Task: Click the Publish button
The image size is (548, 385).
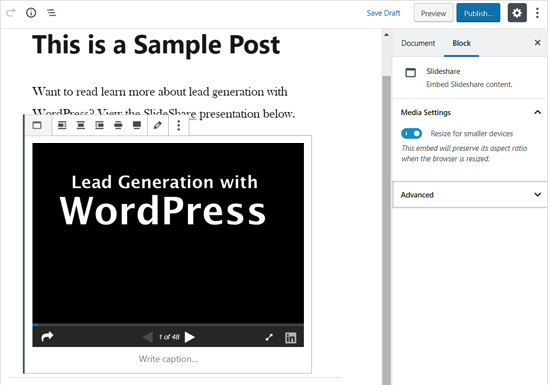Action: coord(478,13)
